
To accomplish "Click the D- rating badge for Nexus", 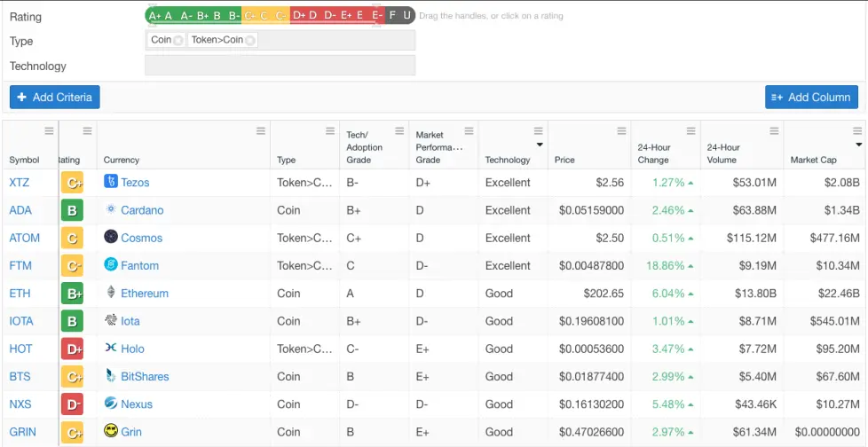I will tap(72, 404).
